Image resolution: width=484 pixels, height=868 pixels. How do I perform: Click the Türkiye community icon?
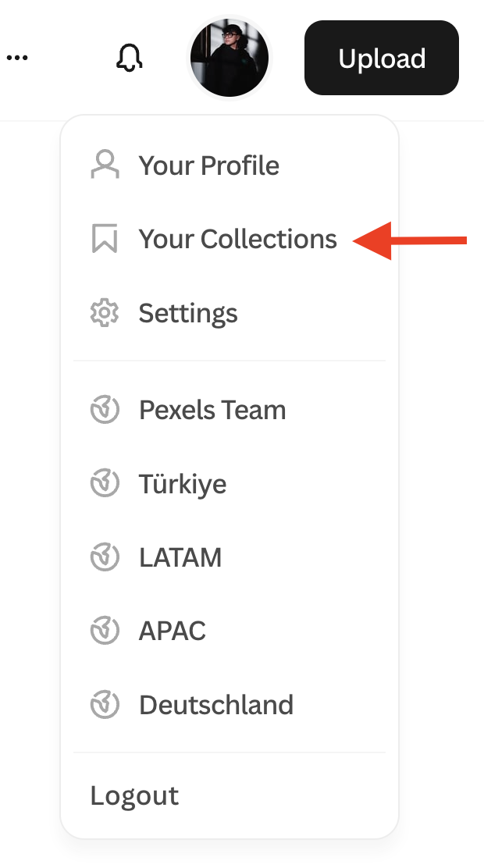pyautogui.click(x=105, y=484)
